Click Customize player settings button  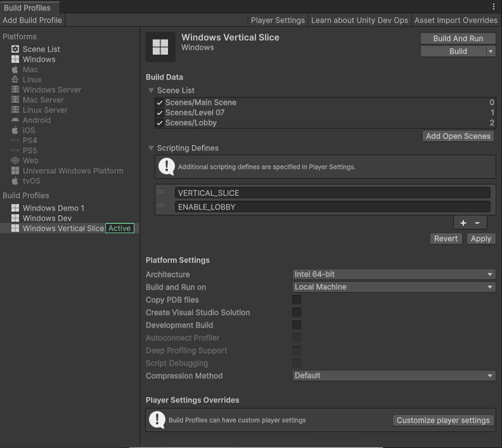443,420
